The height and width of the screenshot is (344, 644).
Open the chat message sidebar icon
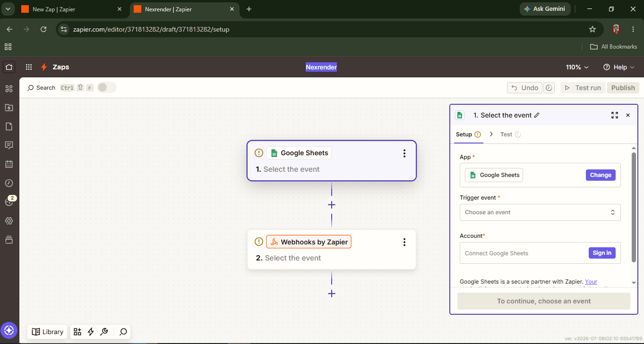[x=9, y=145]
